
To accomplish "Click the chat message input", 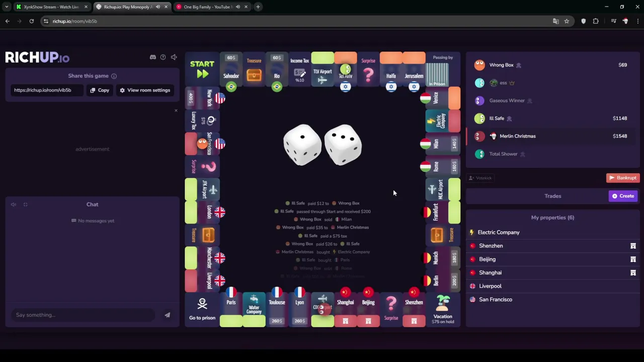I will [83, 315].
